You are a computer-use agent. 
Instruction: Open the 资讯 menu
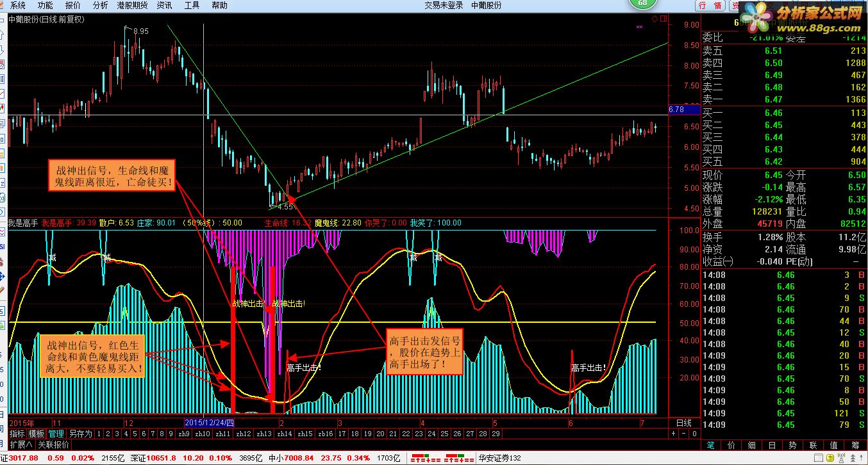164,5
